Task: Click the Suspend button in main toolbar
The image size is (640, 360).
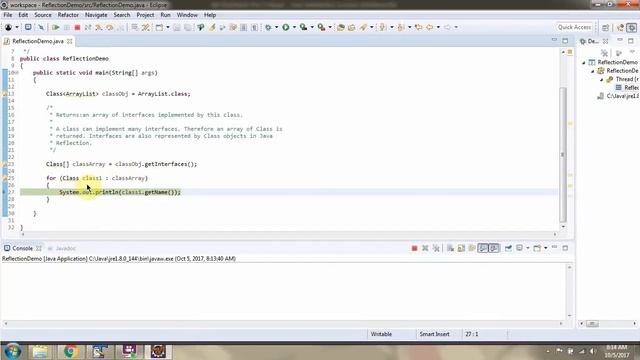Action: (66, 27)
